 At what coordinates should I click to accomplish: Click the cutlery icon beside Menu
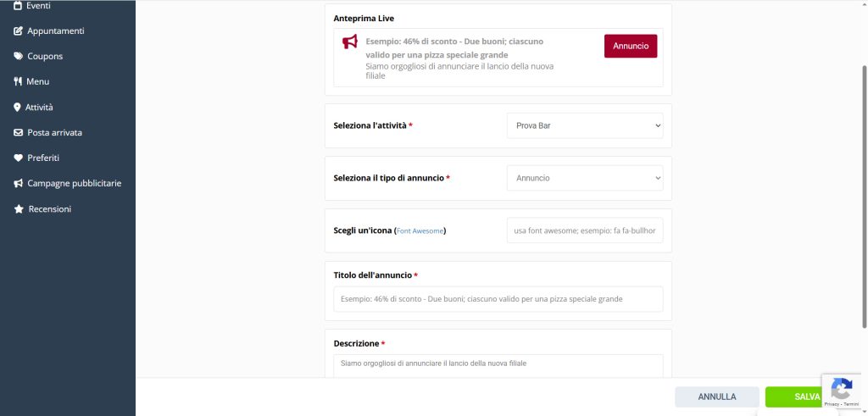tap(19, 82)
